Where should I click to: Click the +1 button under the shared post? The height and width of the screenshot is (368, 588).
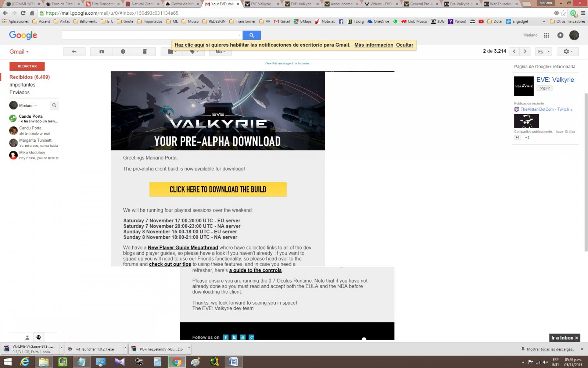click(x=517, y=138)
